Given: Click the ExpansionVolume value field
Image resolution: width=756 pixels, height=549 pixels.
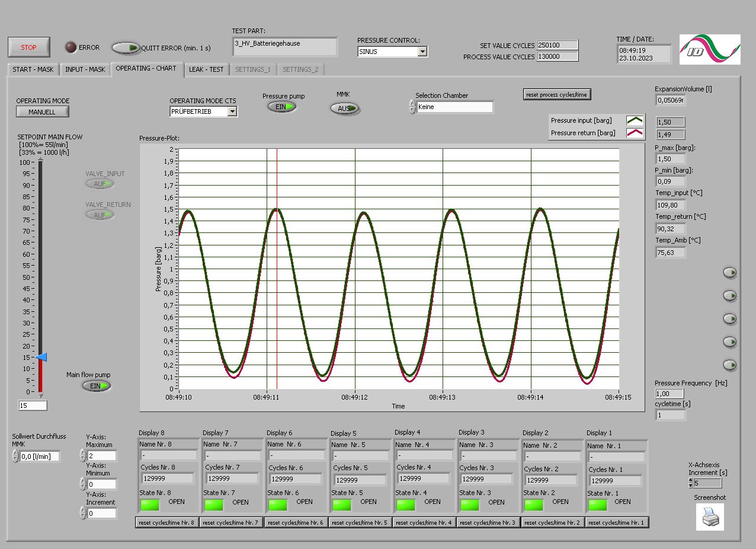Looking at the screenshot, I should click(670, 100).
